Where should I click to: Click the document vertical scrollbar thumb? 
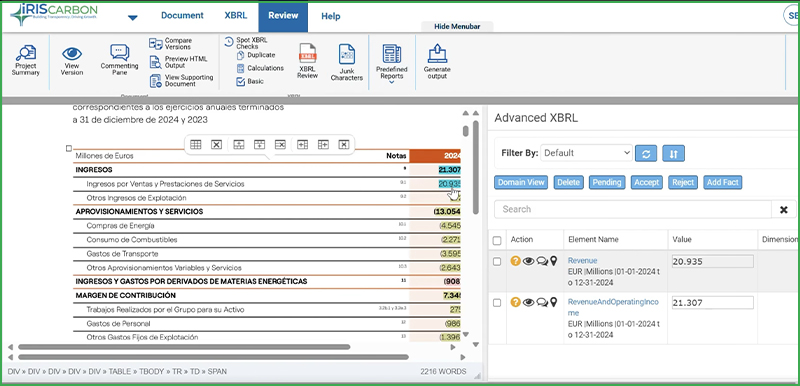pyautogui.click(x=476, y=167)
